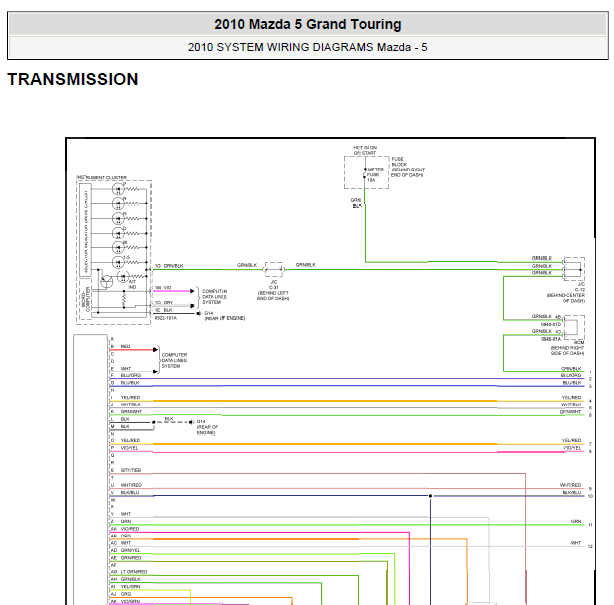The image size is (614, 605).
Task: Click the BCM connector box
Action: click(574, 327)
